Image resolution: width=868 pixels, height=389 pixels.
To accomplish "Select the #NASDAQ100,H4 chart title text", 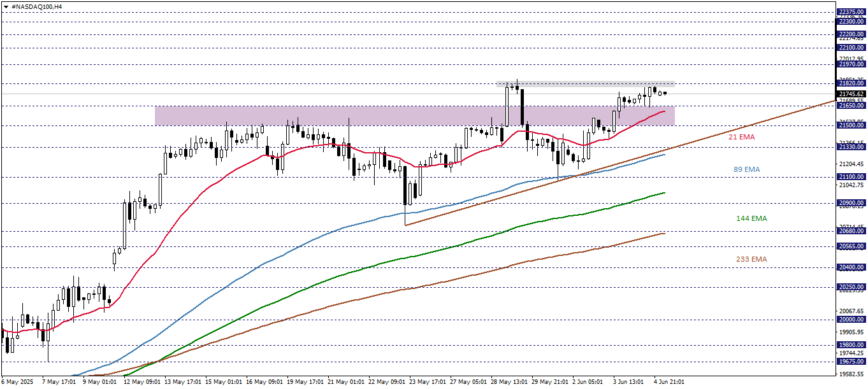I will point(36,6).
